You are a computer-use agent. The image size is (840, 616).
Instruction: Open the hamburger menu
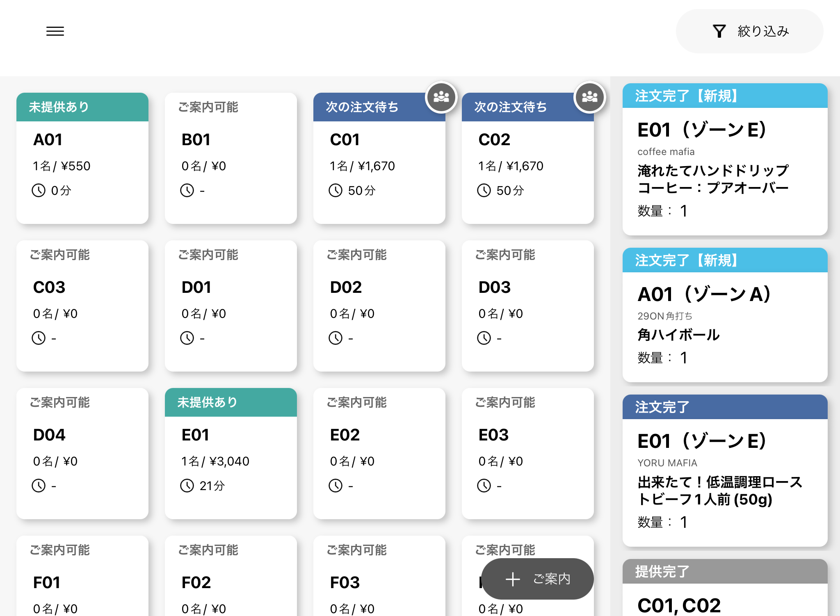pyautogui.click(x=55, y=31)
